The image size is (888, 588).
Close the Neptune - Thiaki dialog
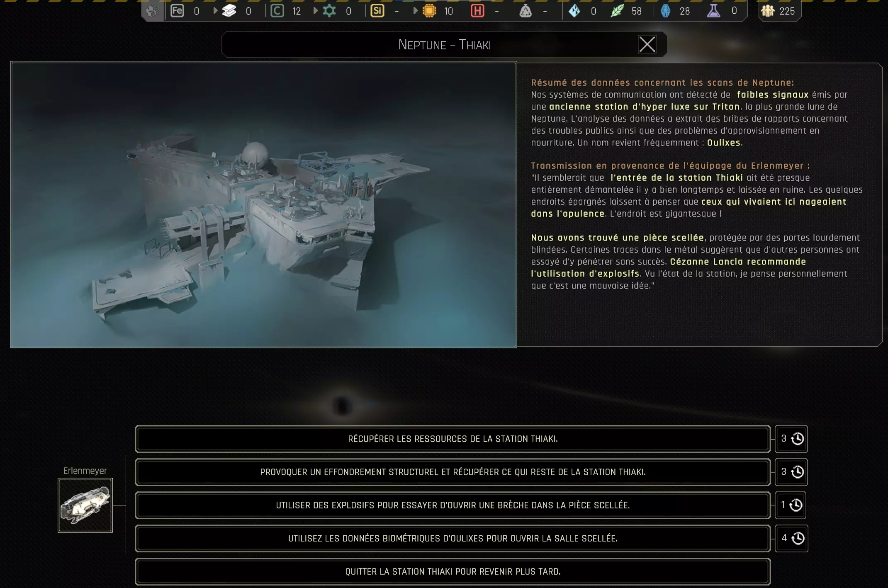(647, 44)
